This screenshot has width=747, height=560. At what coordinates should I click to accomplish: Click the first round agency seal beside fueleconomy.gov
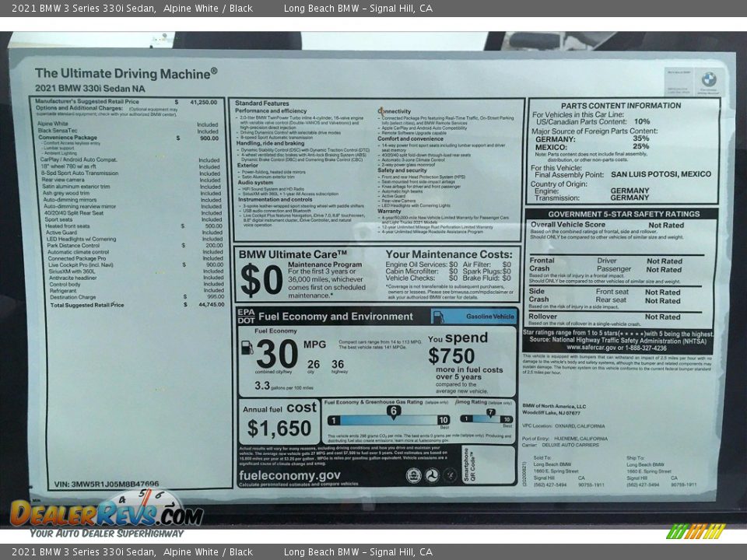click(413, 474)
